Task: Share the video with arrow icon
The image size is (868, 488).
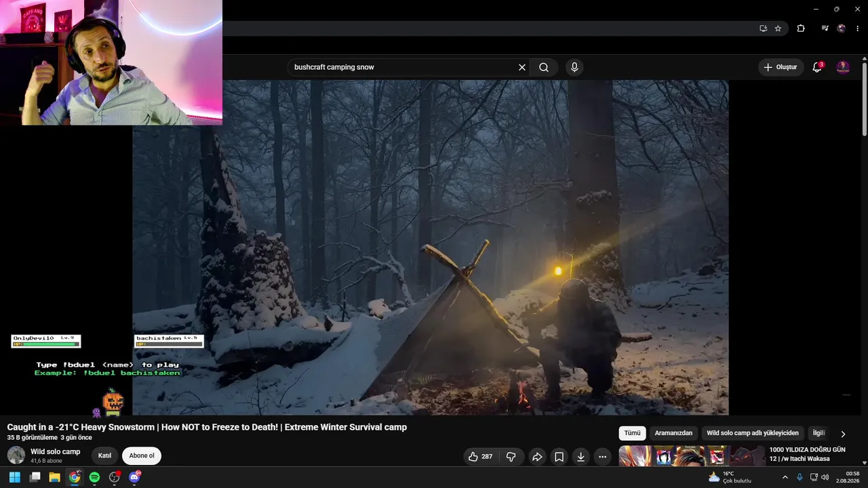Action: point(537,457)
